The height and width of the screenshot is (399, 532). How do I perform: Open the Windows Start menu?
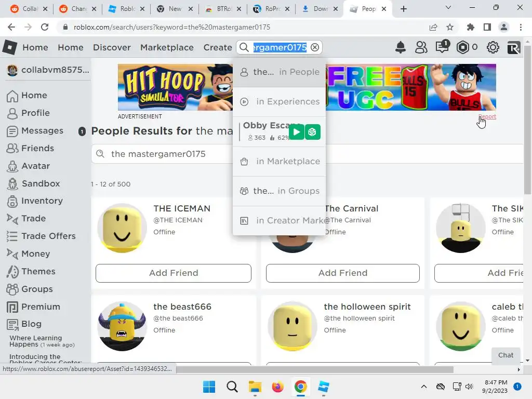point(209,387)
